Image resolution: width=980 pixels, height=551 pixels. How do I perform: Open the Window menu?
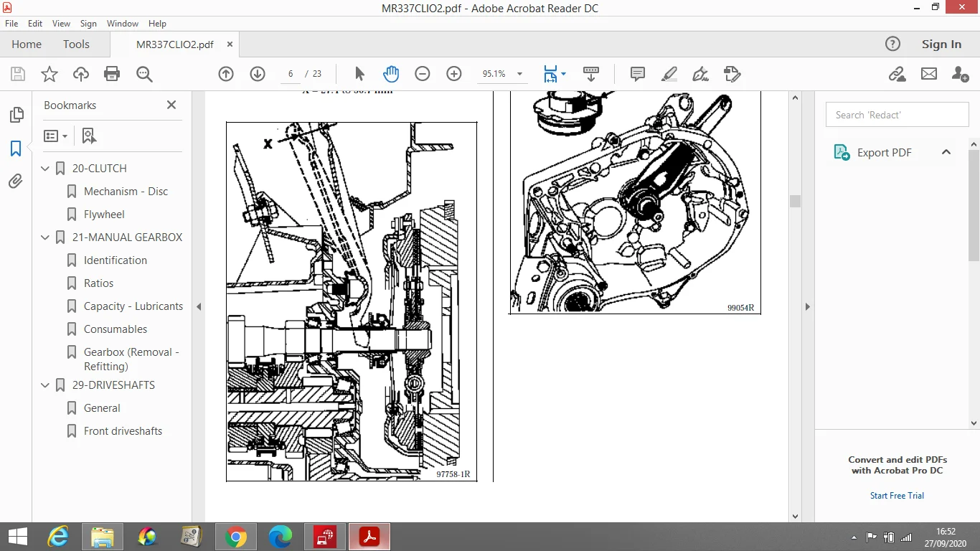tap(123, 24)
